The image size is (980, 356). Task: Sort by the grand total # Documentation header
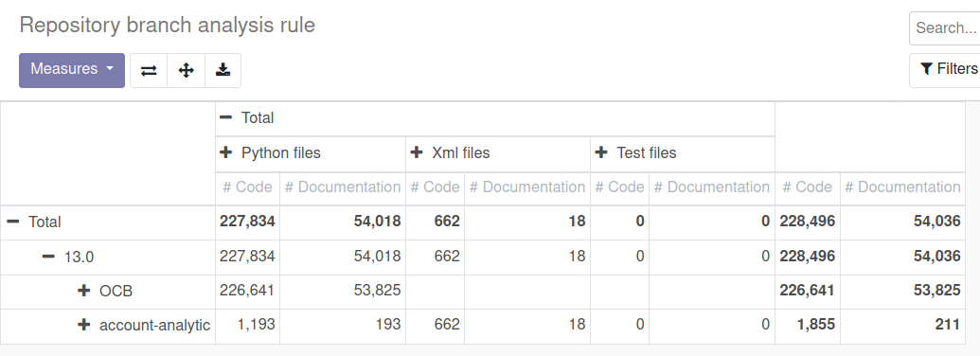coord(902,188)
